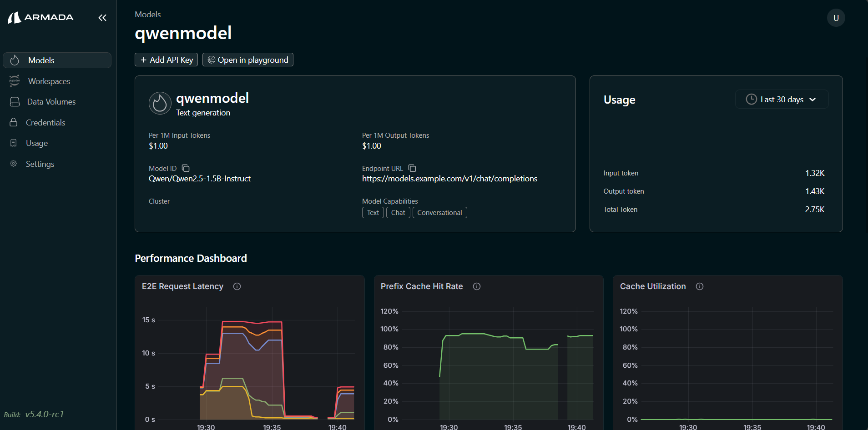Copy the Model ID using the copy icon
The height and width of the screenshot is (430, 868).
click(x=186, y=168)
